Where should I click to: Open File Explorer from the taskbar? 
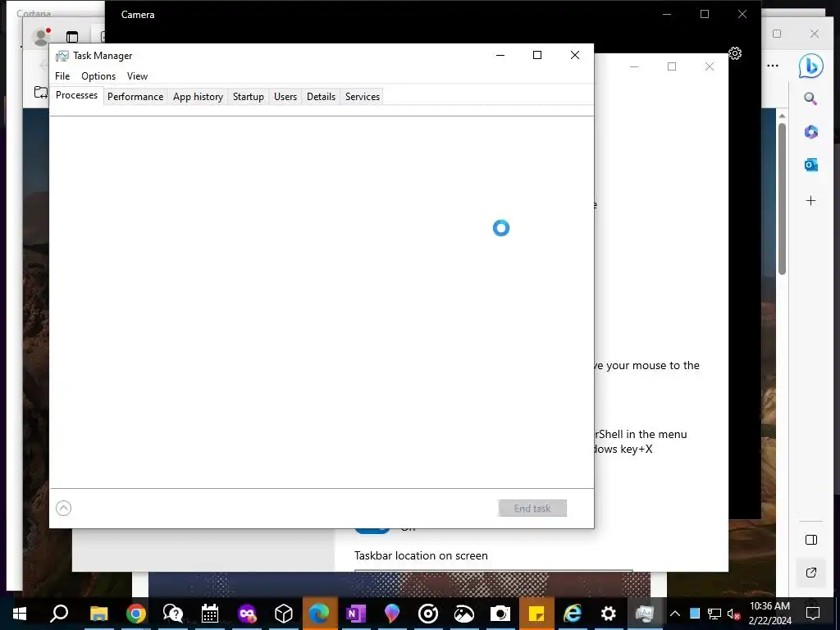point(98,614)
